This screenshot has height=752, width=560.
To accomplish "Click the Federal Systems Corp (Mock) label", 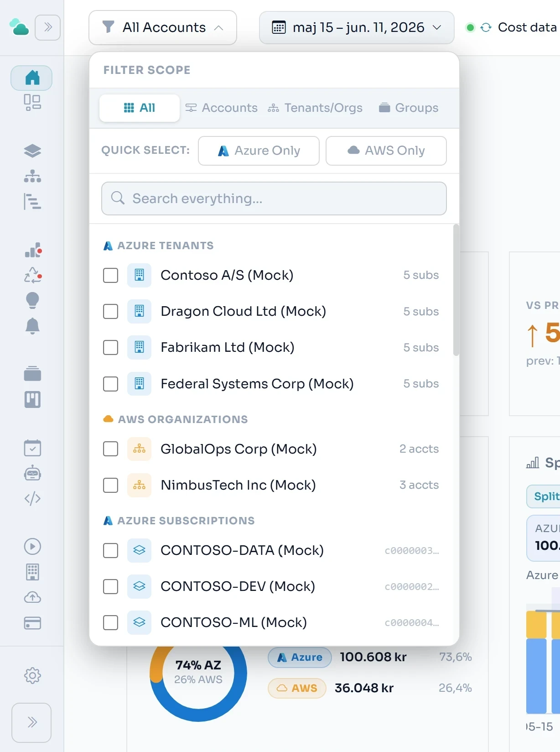I will coord(257,384).
